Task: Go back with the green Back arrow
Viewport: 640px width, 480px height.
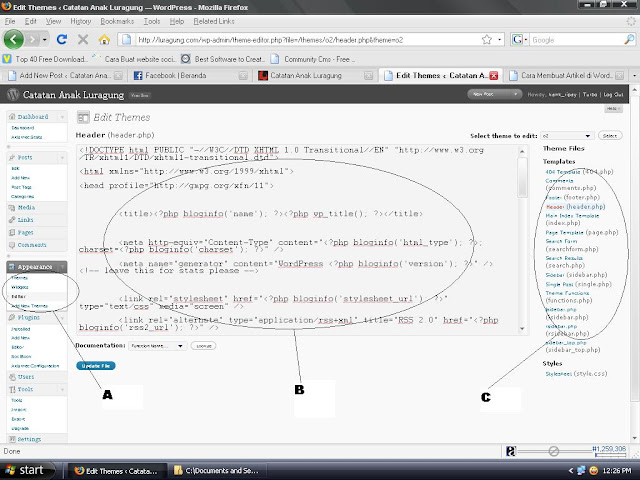Action: [x=13, y=40]
